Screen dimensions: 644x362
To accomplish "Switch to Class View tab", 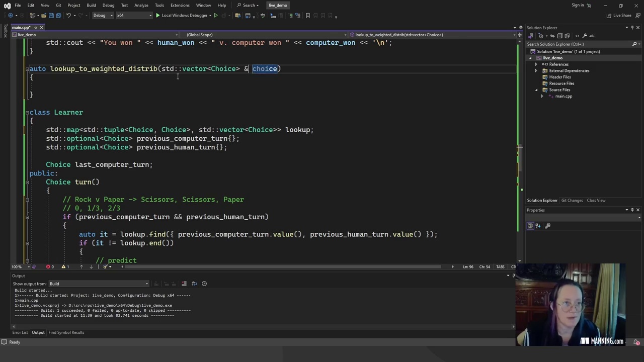I will (x=596, y=201).
